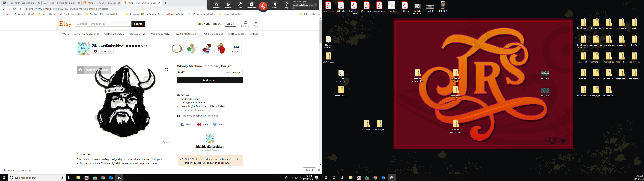The image size is (644, 181).
Task: Open Task View on left taskbar
Action: click(x=70, y=178)
